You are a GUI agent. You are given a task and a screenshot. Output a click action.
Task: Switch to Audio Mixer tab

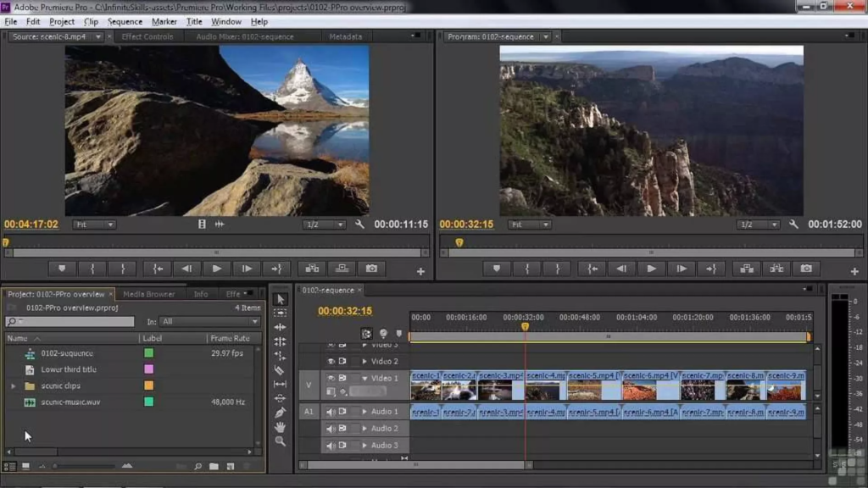click(x=245, y=36)
